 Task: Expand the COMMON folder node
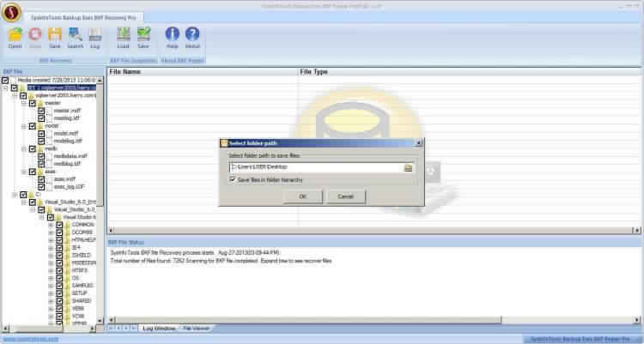(51, 225)
